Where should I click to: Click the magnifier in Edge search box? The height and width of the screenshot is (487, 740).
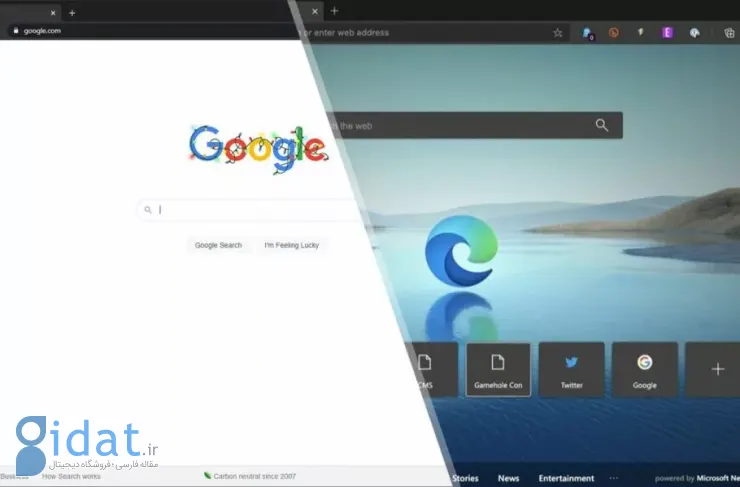pos(602,125)
